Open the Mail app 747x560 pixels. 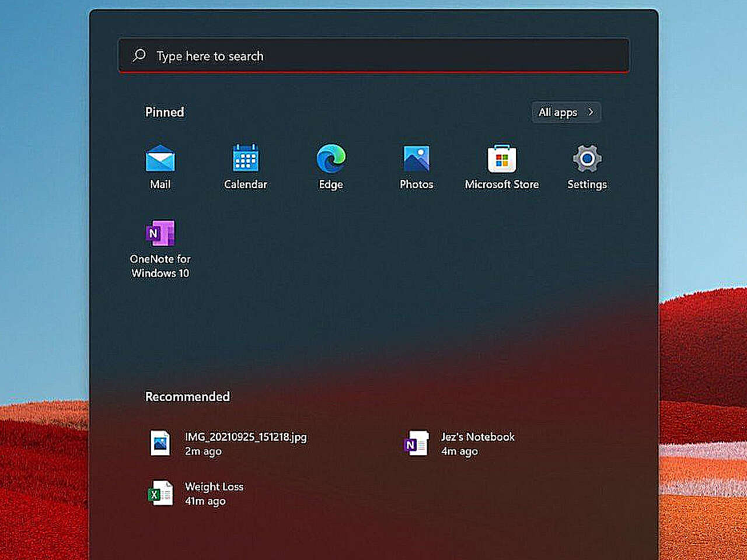(x=160, y=158)
